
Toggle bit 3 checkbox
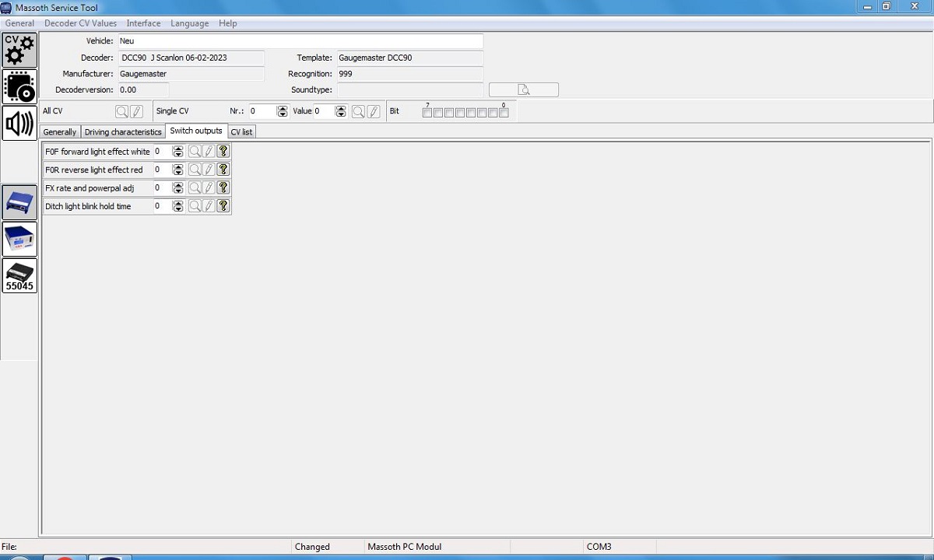click(x=471, y=113)
